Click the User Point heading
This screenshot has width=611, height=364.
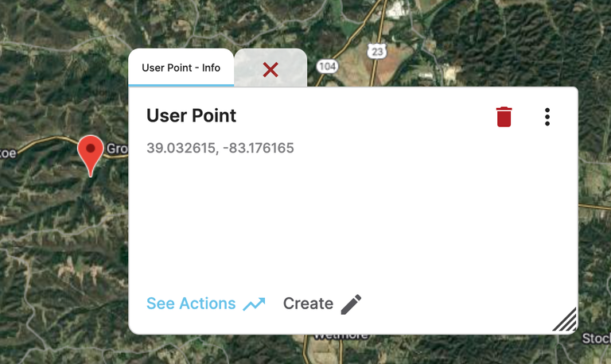[191, 115]
